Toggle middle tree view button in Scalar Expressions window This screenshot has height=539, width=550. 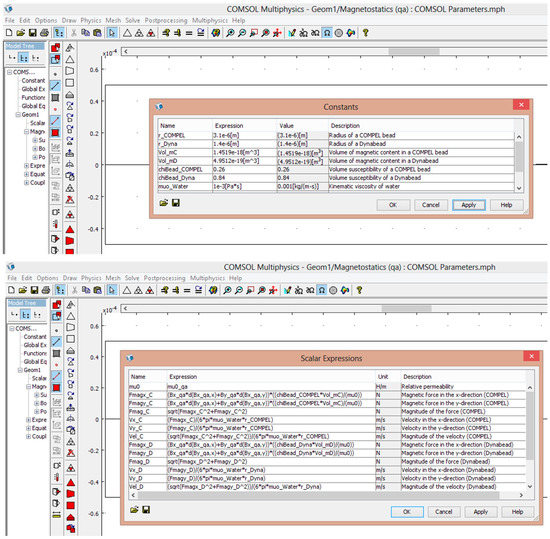(26, 315)
